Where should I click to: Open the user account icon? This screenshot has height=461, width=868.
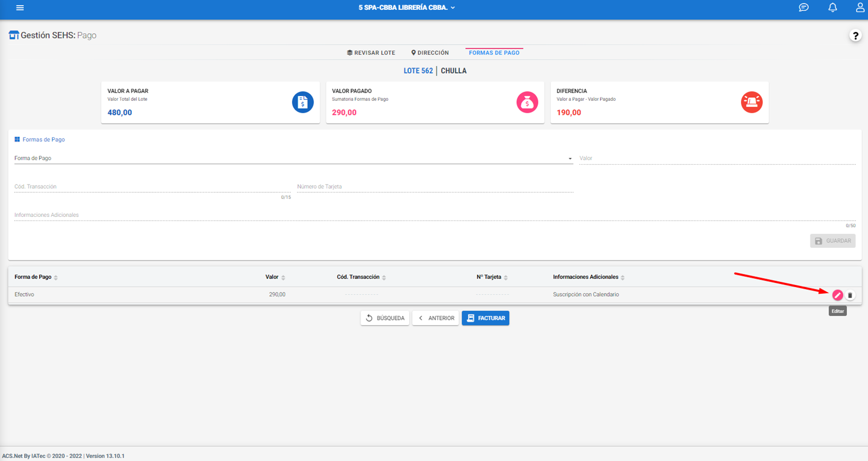860,8
